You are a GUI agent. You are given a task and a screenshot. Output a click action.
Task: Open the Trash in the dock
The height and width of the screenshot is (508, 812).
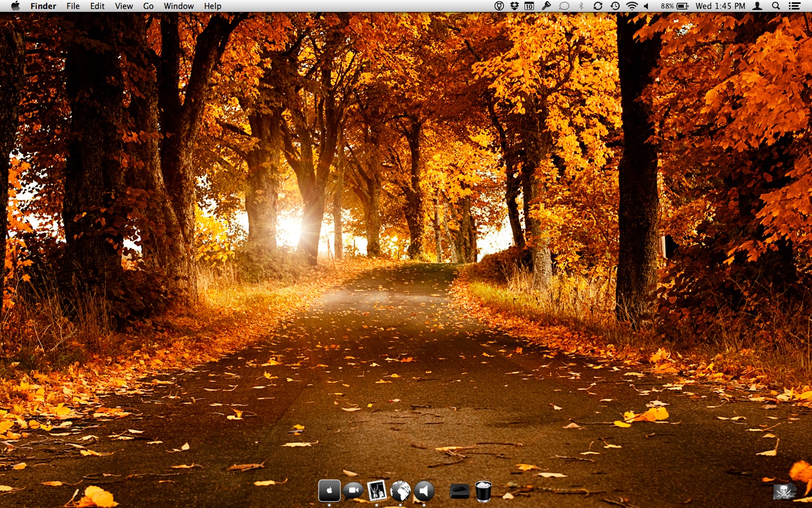click(483, 491)
